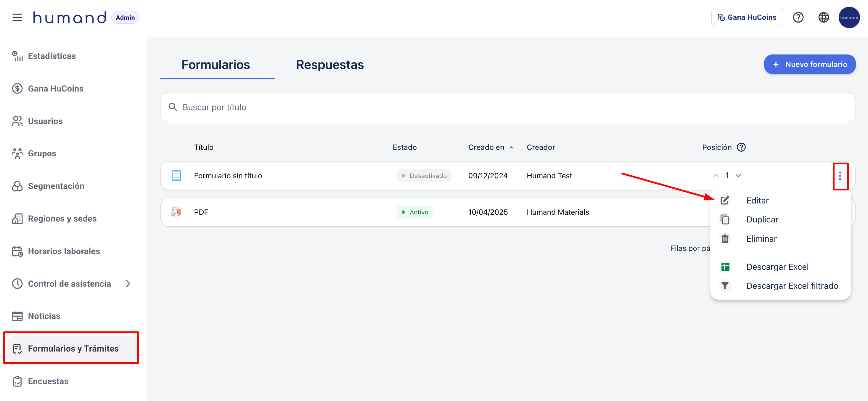Expand the Control de asistencia submenu

[128, 284]
